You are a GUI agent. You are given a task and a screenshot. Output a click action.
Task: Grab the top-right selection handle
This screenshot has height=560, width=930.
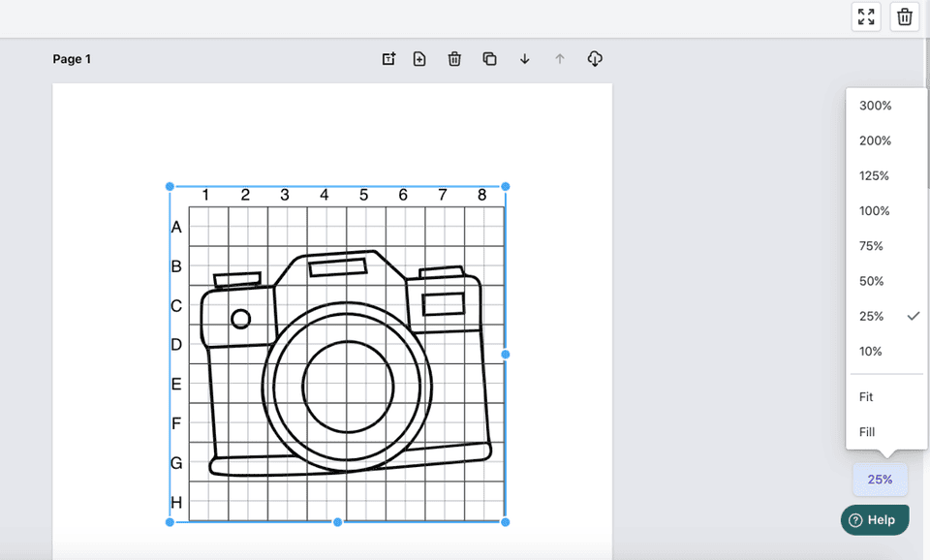pyautogui.click(x=506, y=186)
